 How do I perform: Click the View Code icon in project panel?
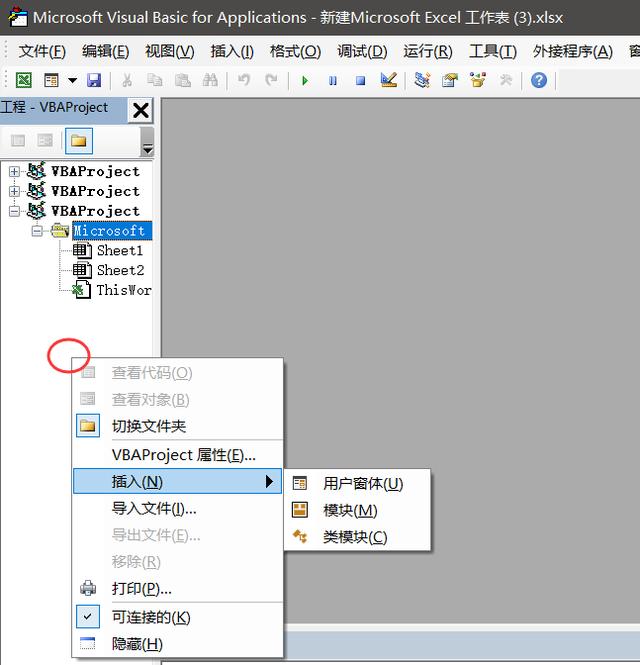pyautogui.click(x=18, y=140)
